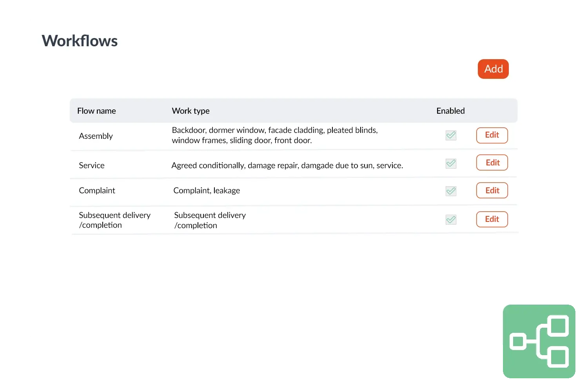Select the Assembly flow name

pyautogui.click(x=96, y=136)
